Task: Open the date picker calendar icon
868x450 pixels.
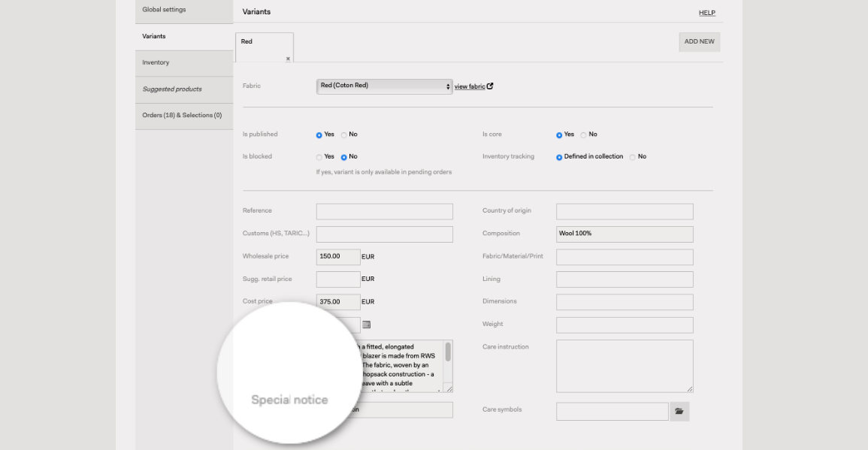Action: tap(367, 325)
